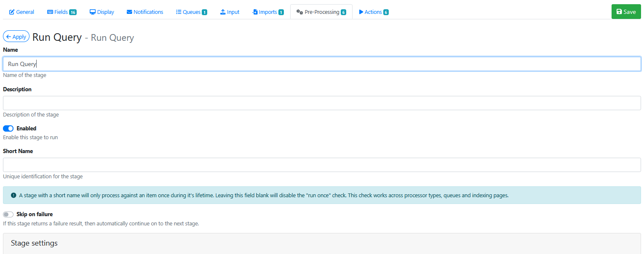The height and width of the screenshot is (254, 644).
Task: Click the Short Name input box
Action: 322,165
